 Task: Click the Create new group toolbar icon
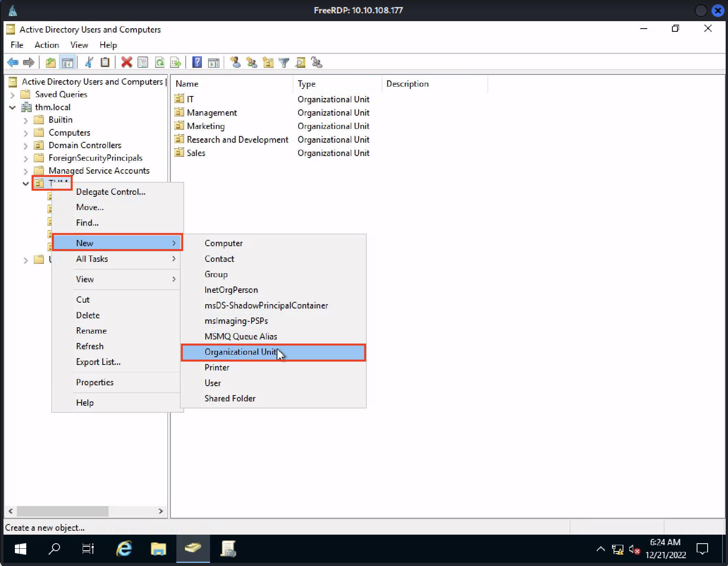252,62
